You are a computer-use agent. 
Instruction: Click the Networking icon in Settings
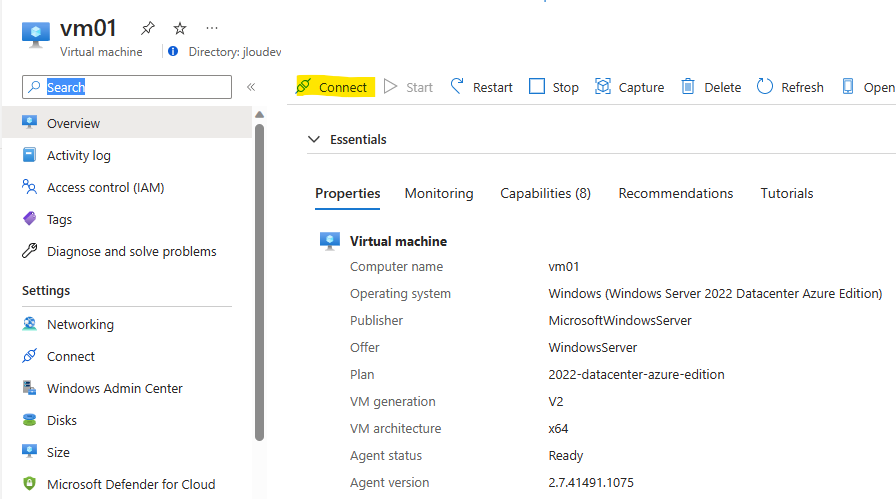30,324
